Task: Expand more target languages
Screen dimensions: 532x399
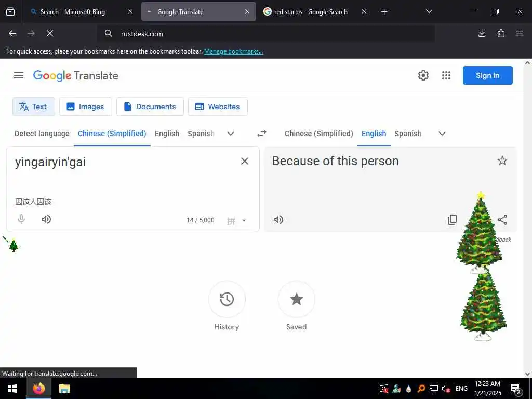Action: [x=442, y=134]
